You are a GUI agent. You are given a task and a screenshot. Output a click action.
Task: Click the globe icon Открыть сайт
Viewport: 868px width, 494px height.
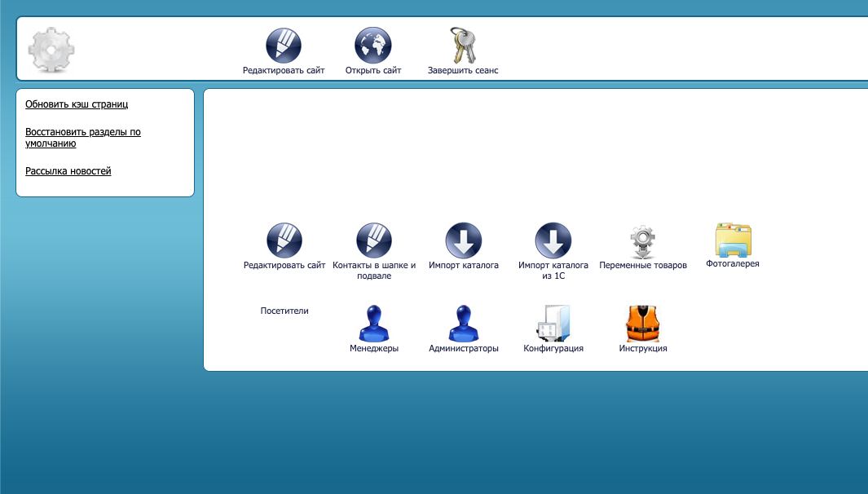373,46
